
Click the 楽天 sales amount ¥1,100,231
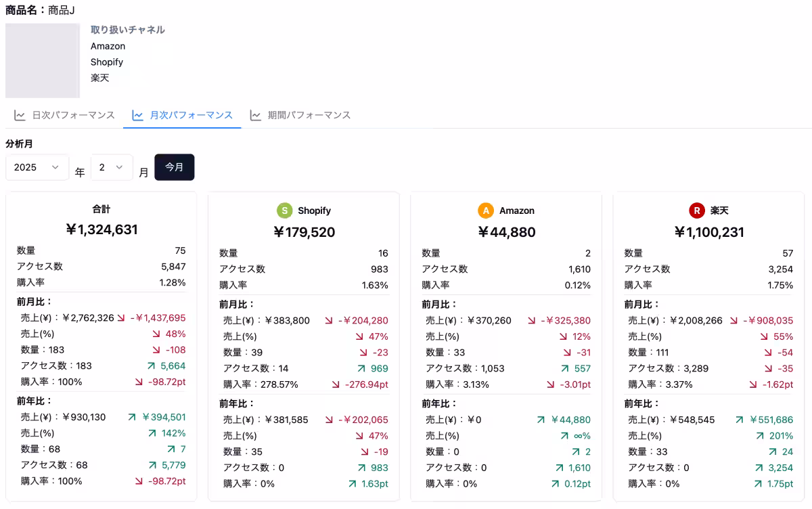click(708, 233)
